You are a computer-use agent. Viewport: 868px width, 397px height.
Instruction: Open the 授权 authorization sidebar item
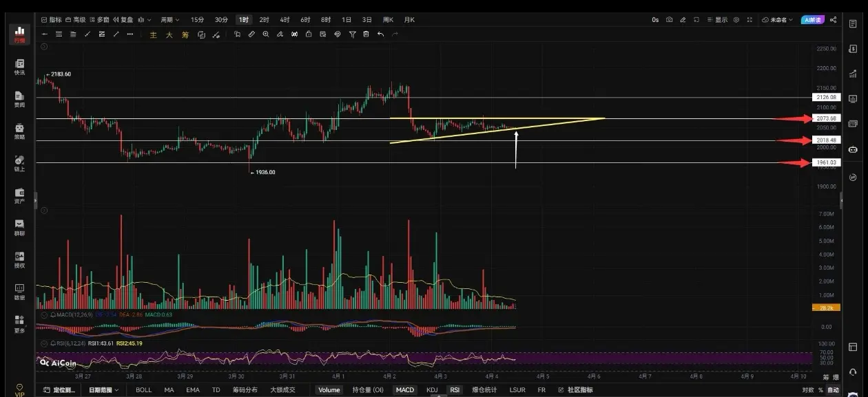tap(19, 259)
